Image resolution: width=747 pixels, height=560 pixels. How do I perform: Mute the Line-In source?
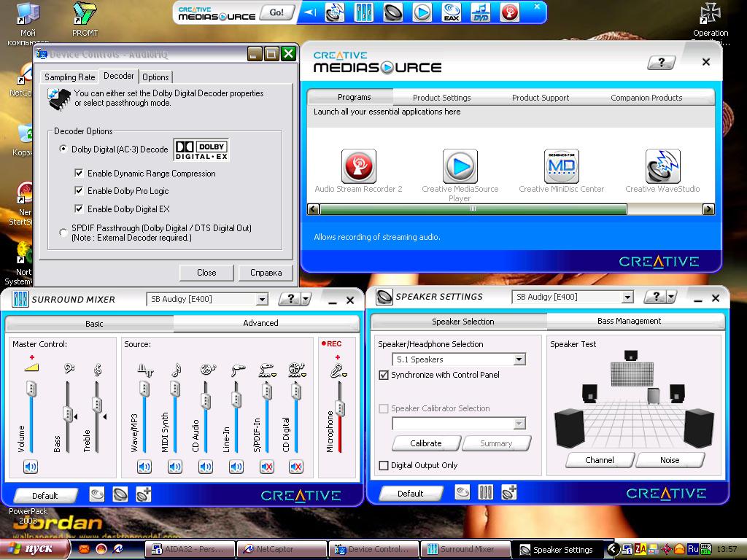(x=236, y=467)
